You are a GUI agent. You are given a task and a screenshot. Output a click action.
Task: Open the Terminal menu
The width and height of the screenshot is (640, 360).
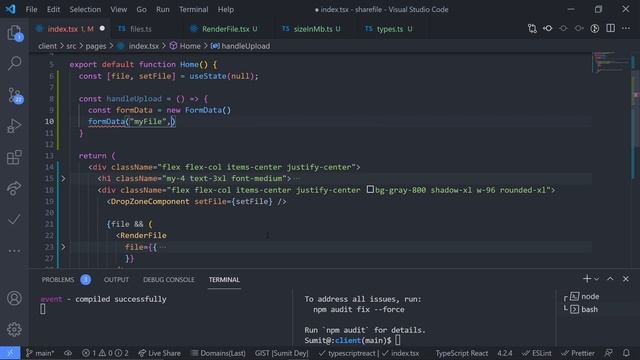[x=193, y=9]
